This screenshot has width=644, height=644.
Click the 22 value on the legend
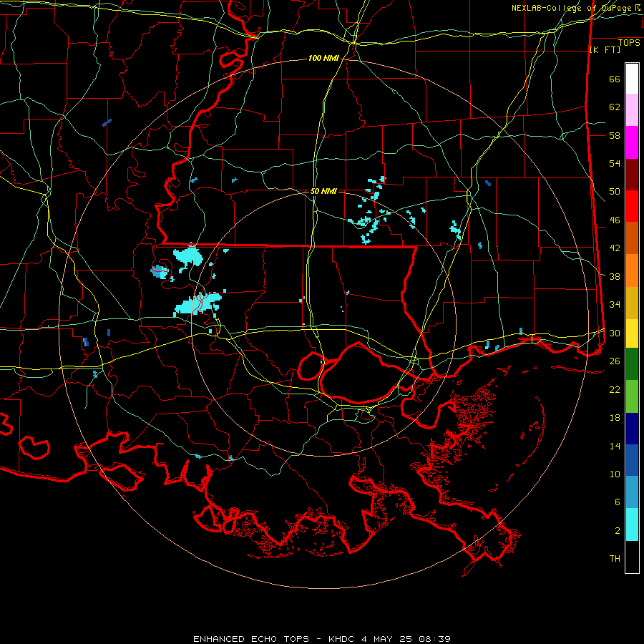(x=615, y=389)
